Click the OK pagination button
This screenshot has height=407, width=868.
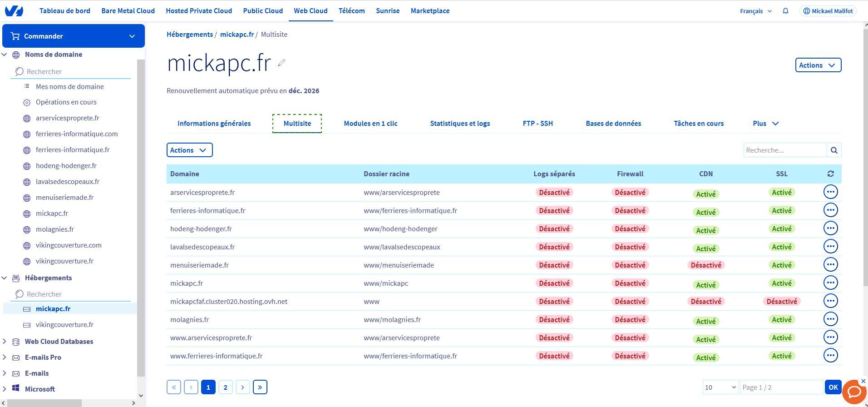[833, 387]
